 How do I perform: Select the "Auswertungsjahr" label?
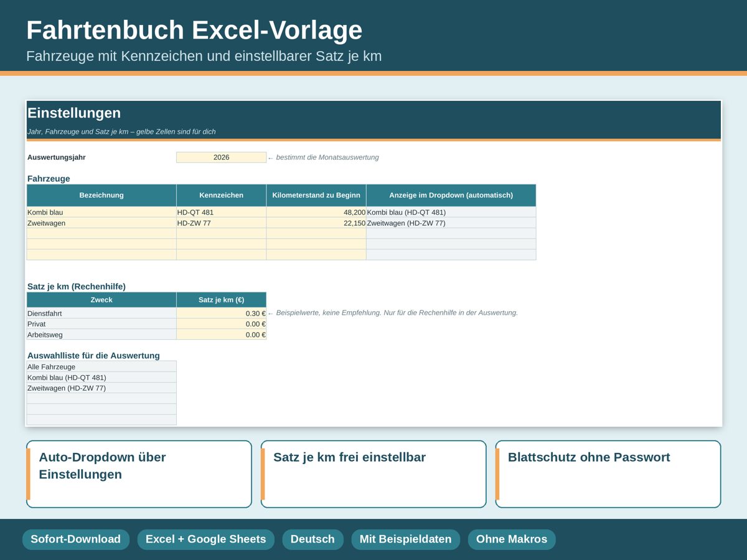coord(57,157)
